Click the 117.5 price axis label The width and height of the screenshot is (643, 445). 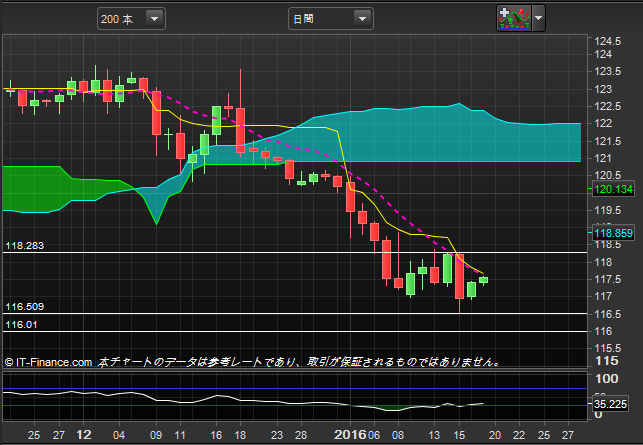(607, 279)
